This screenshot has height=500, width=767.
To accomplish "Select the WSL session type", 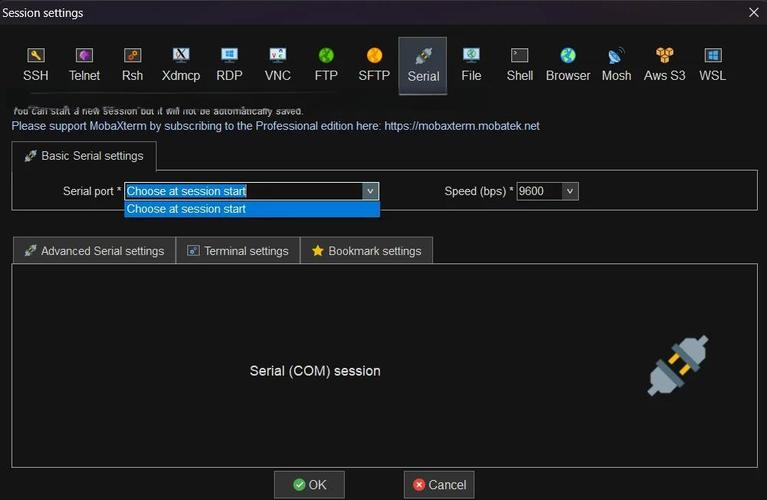I will pos(713,65).
